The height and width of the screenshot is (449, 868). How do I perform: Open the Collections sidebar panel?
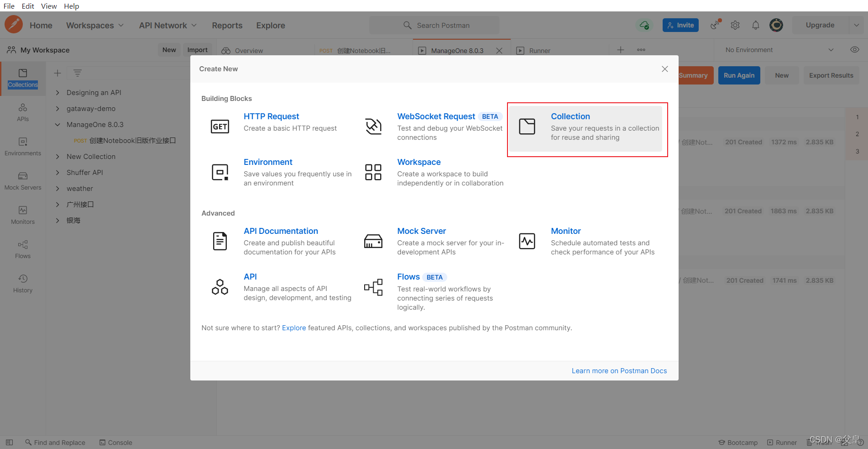tap(23, 79)
